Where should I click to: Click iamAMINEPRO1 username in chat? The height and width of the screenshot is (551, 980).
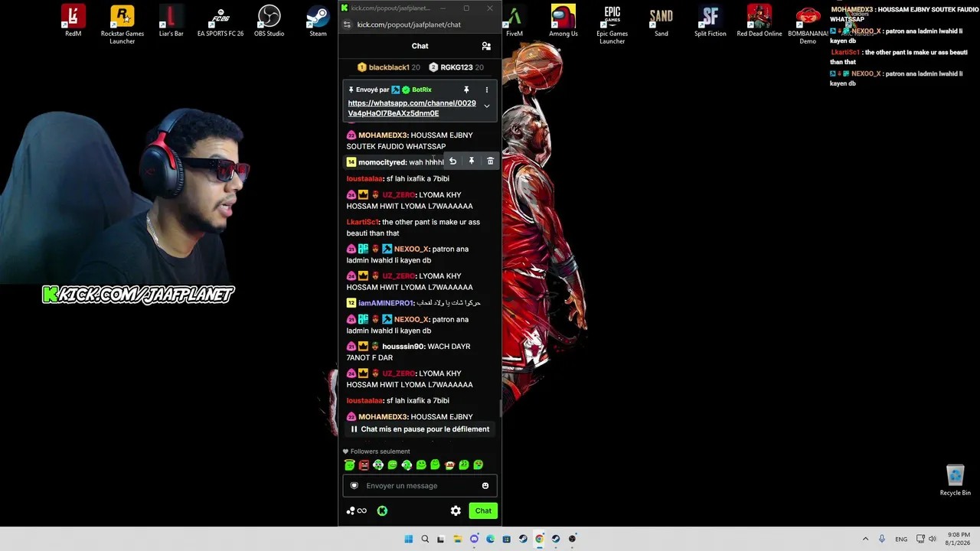[386, 303]
